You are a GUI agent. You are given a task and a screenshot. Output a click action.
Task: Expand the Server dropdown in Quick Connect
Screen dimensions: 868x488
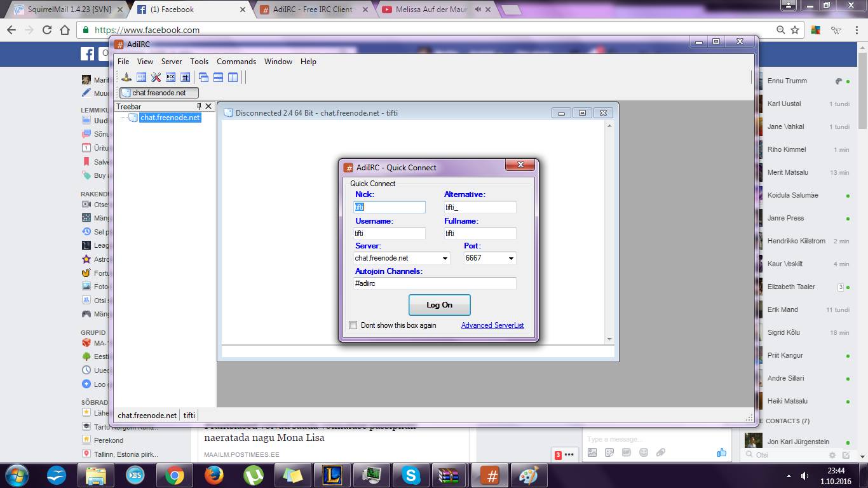pyautogui.click(x=445, y=259)
